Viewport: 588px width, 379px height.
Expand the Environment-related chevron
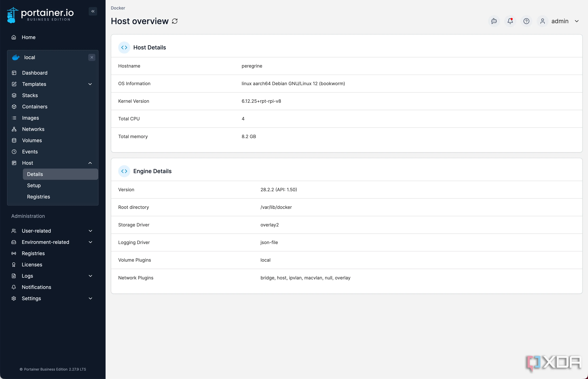tap(90, 242)
